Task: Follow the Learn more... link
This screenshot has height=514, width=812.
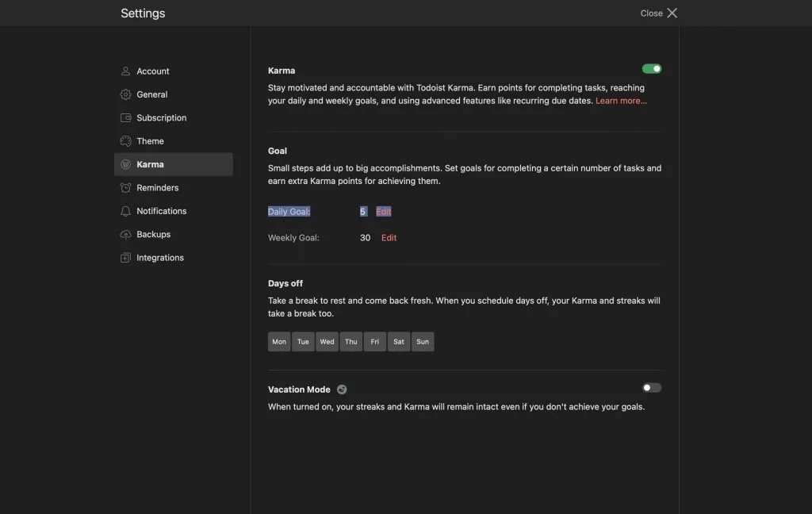Action: 621,101
